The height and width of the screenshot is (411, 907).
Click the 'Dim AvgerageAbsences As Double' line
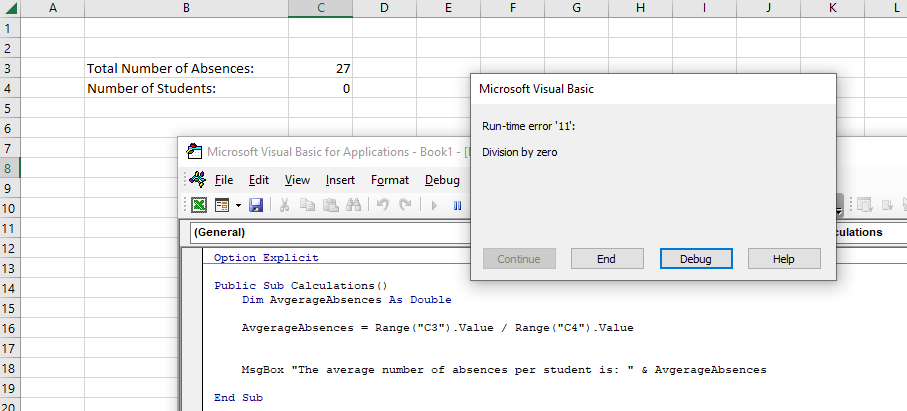point(346,300)
